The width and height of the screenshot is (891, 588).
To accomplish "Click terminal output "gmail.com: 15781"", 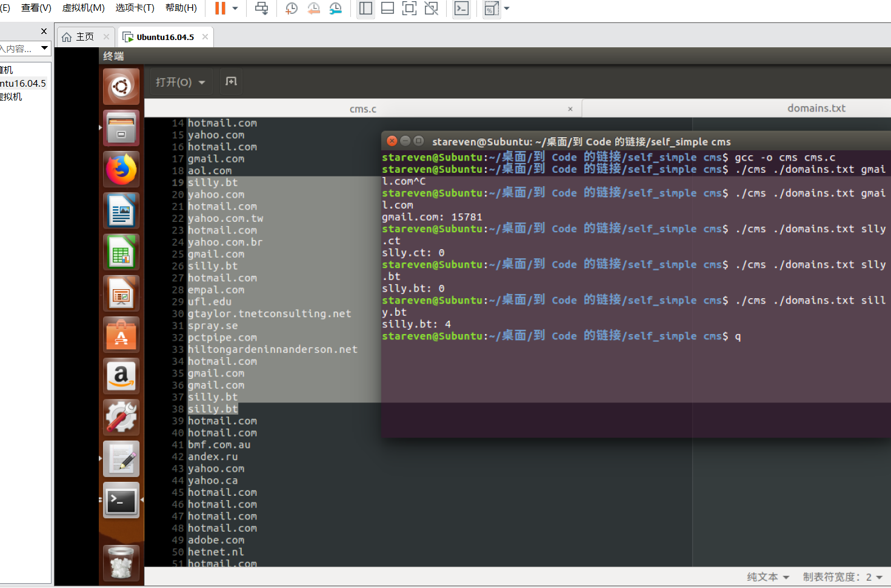I will (x=432, y=217).
